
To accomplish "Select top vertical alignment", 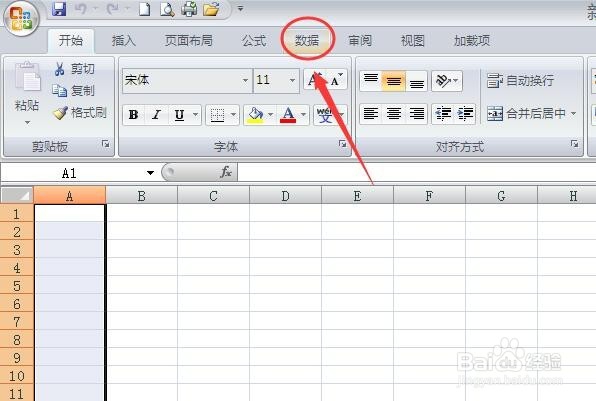I will point(371,81).
